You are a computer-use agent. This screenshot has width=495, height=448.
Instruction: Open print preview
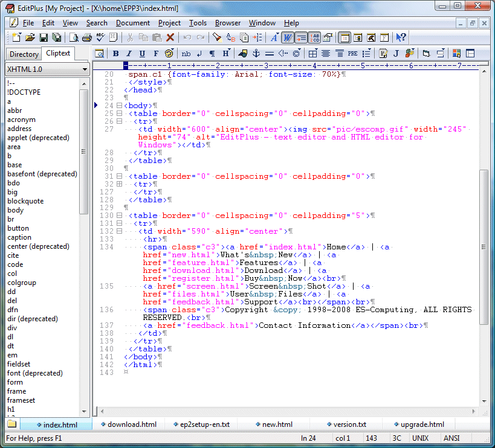[x=74, y=37]
